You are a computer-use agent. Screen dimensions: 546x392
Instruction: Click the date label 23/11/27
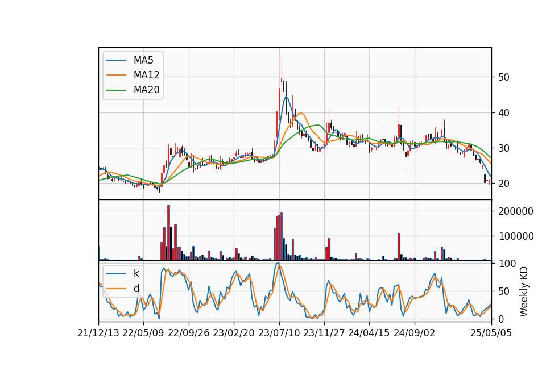324,333
